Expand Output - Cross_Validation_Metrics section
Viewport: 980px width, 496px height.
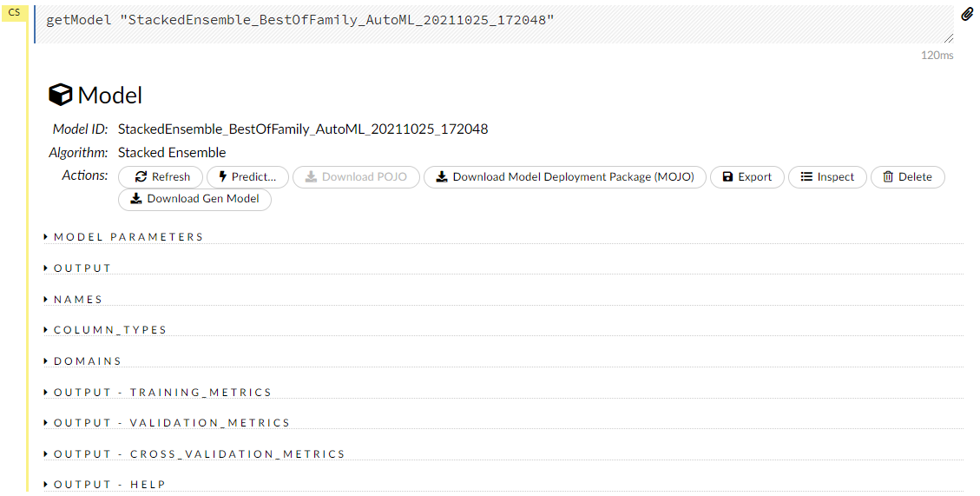(x=199, y=454)
